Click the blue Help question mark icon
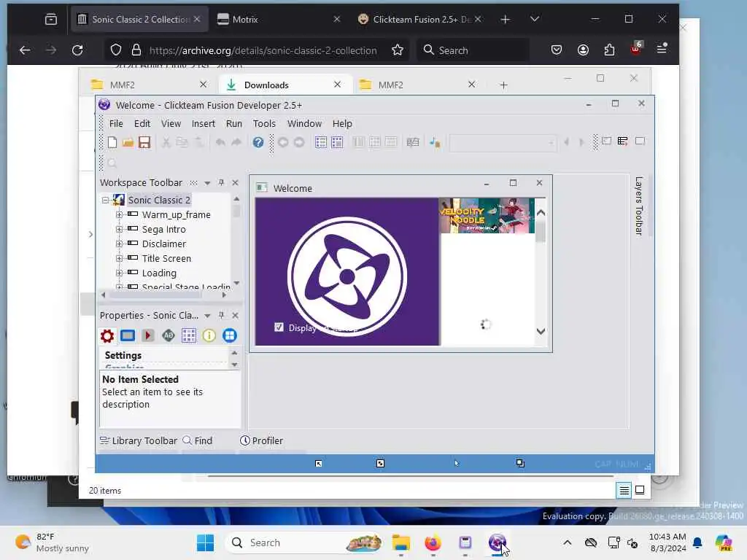This screenshot has height=560, width=747. (x=258, y=142)
